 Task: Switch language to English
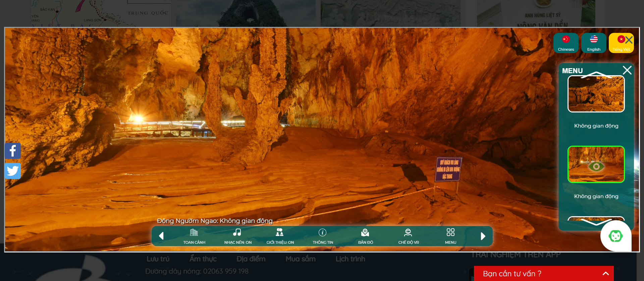click(x=594, y=43)
